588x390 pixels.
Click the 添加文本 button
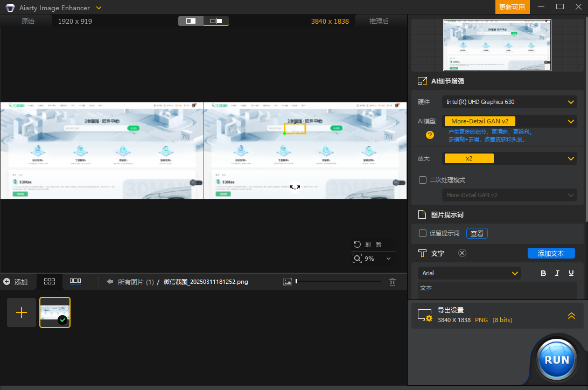551,254
